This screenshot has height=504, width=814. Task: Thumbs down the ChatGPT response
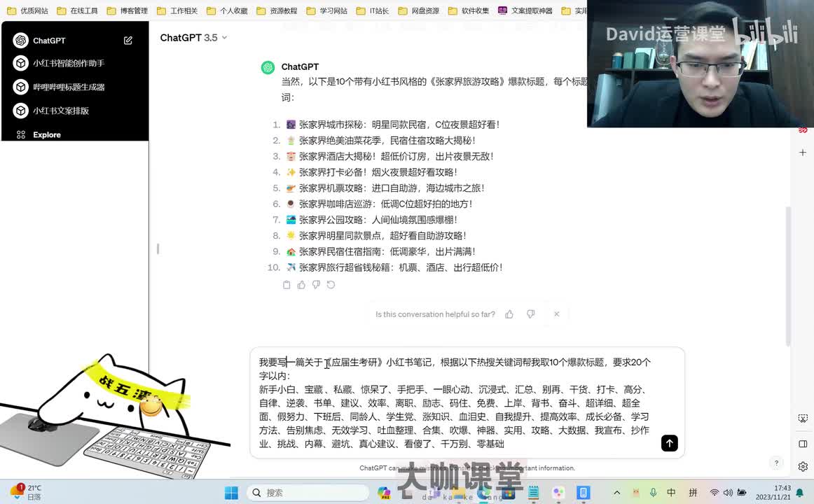[x=316, y=285]
